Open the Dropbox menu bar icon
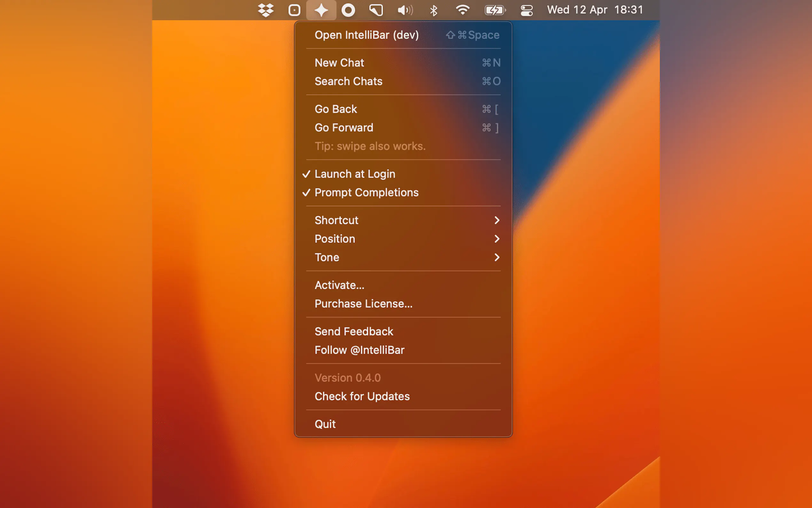 [266, 10]
